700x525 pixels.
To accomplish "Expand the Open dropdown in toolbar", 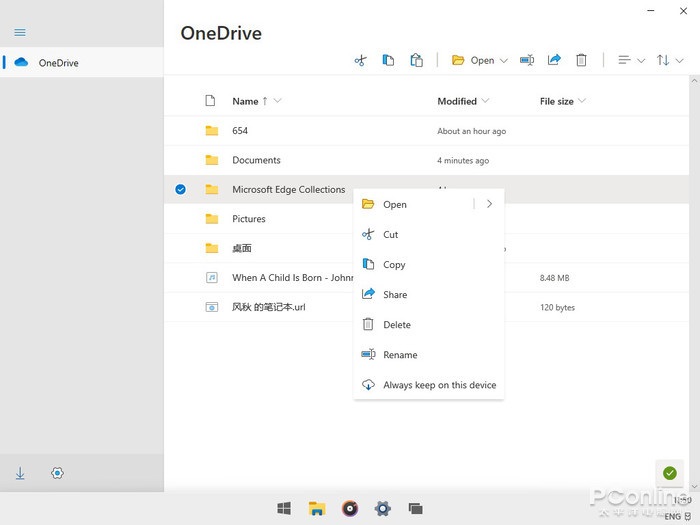I will coord(504,60).
